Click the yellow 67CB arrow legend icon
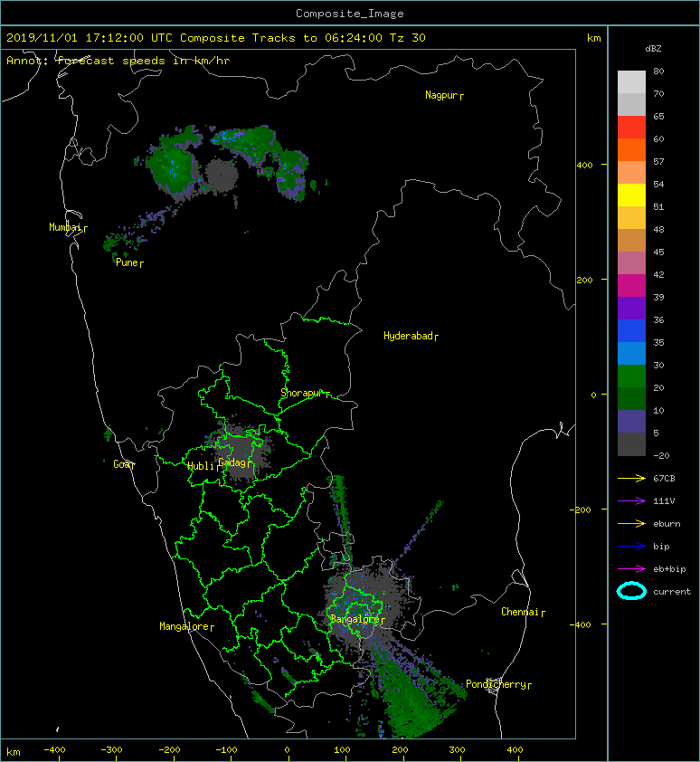Image resolution: width=700 pixels, height=762 pixels. (631, 478)
